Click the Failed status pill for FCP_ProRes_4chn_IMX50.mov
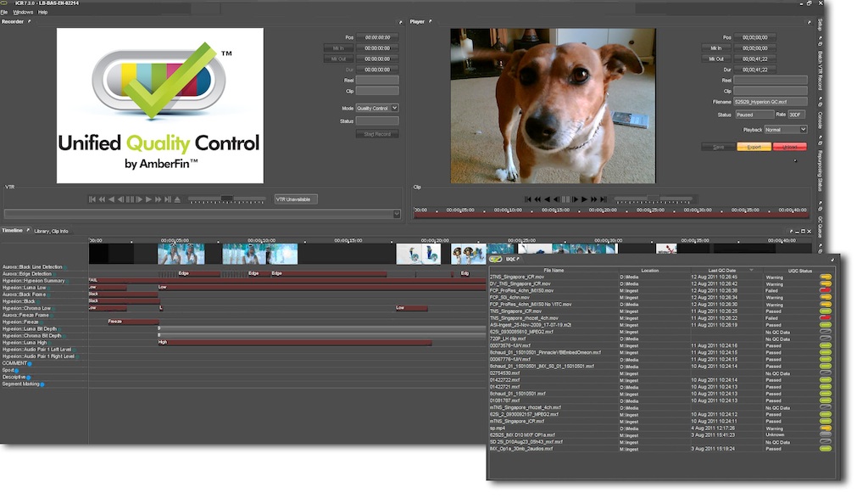868x504 pixels. [825, 290]
